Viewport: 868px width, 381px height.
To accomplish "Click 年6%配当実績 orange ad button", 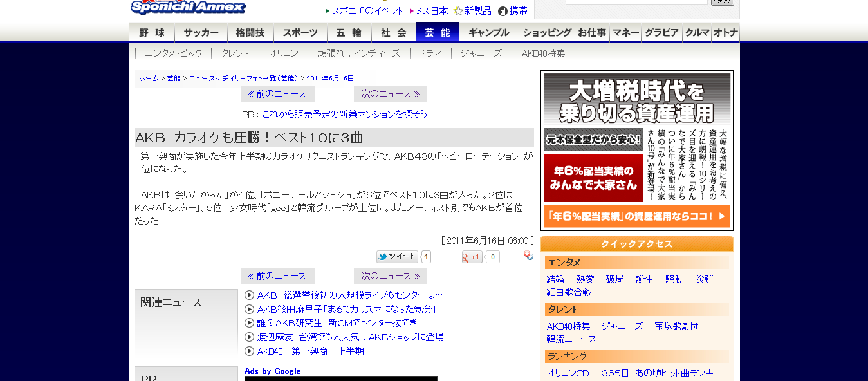I will point(637,216).
